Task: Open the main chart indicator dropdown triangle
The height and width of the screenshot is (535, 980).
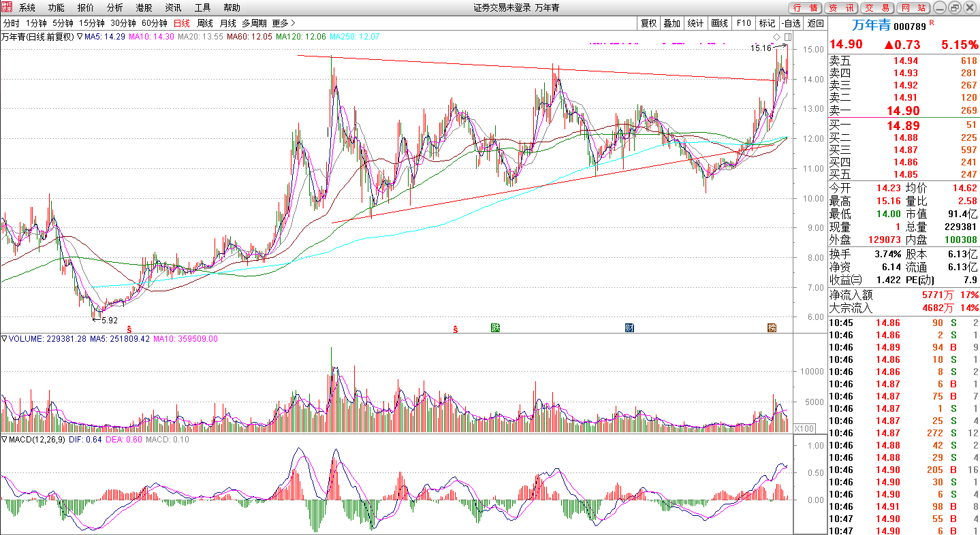Action: tap(80, 36)
